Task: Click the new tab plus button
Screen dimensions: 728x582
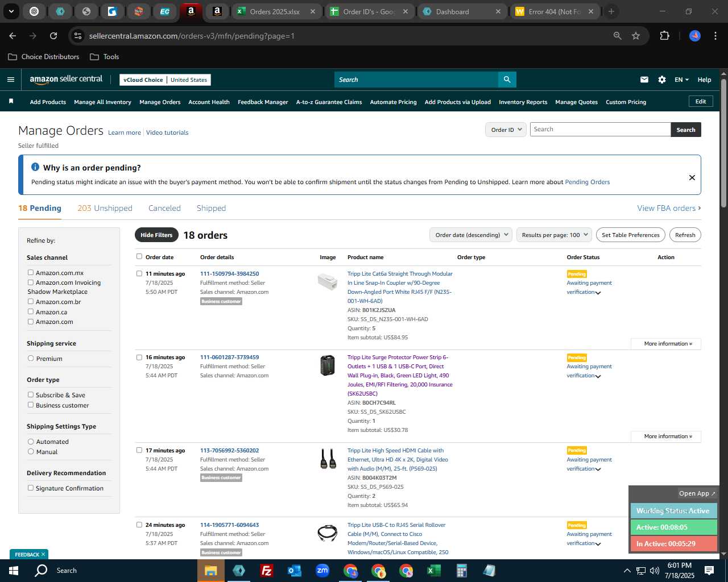Action: 611,11
